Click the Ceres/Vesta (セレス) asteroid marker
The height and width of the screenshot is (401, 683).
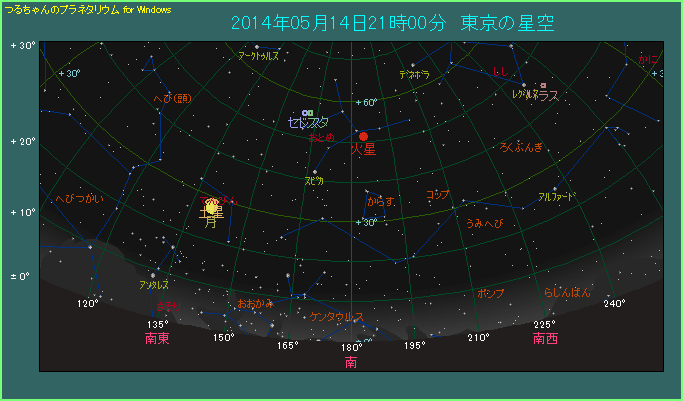(x=308, y=112)
